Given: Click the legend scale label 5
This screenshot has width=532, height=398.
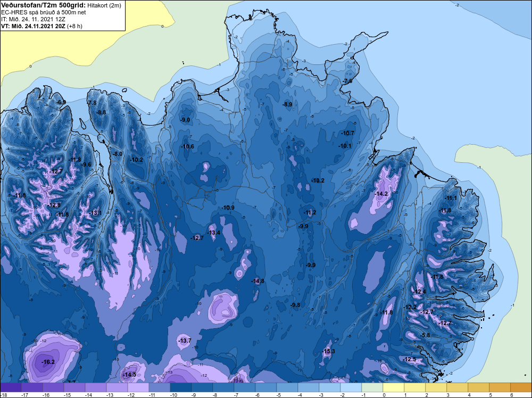Looking at the screenshot, I should click(x=491, y=395).
